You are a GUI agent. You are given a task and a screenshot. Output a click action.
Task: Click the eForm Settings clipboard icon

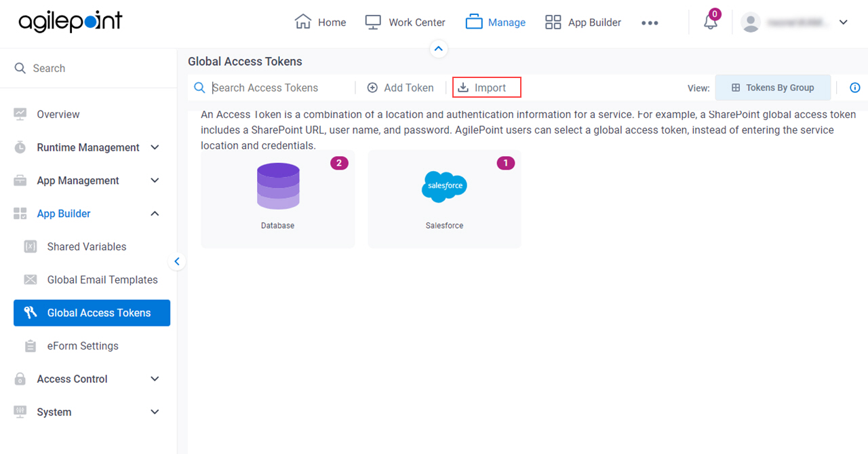coord(31,346)
